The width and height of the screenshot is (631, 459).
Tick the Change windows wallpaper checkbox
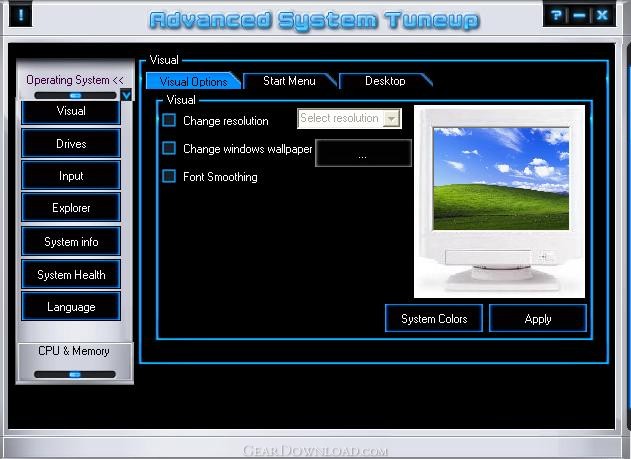click(169, 149)
